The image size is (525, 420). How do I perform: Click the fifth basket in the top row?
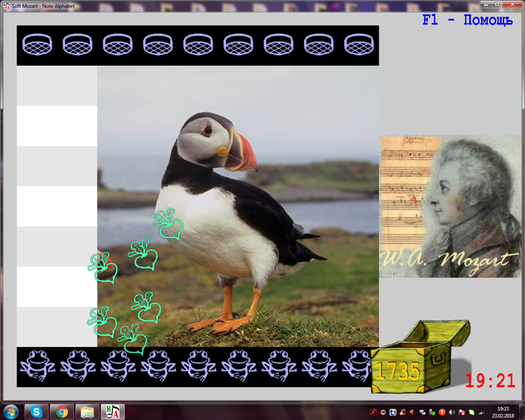tap(198, 45)
